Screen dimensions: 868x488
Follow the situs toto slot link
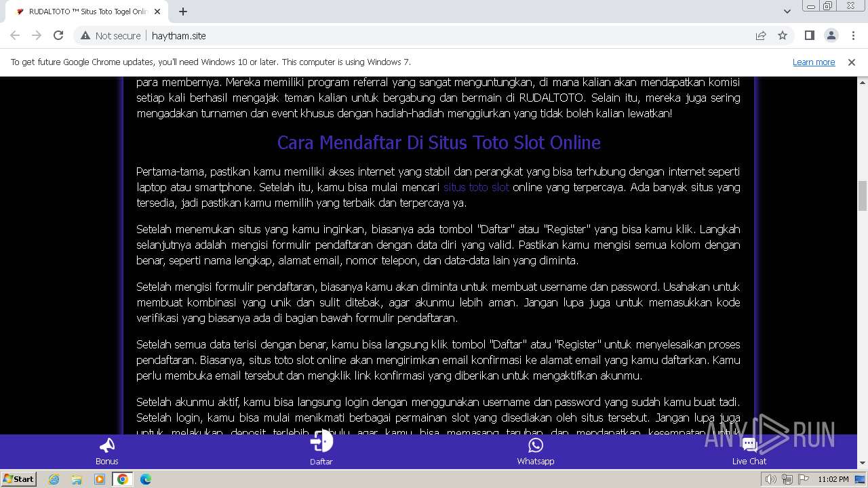[x=476, y=187]
